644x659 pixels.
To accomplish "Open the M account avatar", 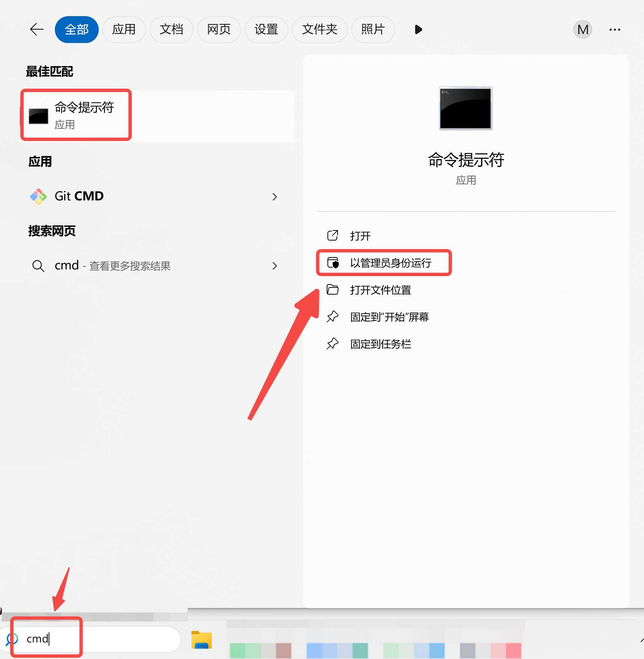I will pos(582,29).
